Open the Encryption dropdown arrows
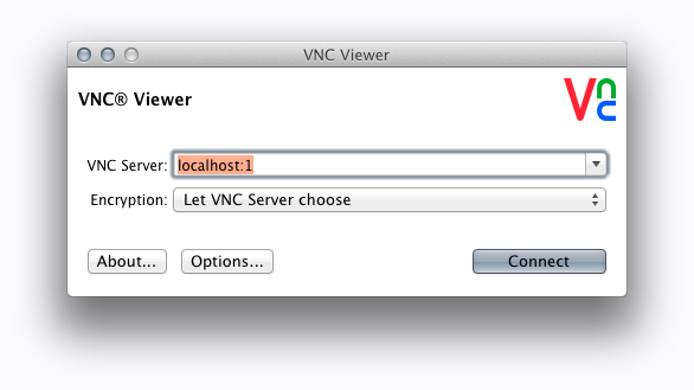 595,200
